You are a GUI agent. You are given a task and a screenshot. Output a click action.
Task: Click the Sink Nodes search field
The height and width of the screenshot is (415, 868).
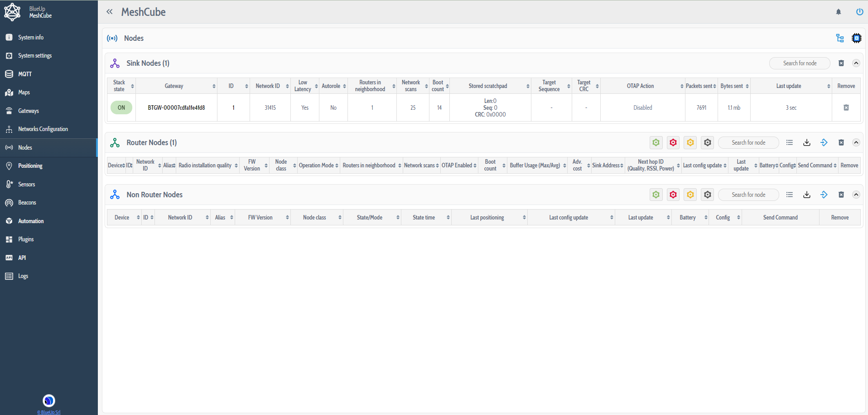(x=800, y=63)
